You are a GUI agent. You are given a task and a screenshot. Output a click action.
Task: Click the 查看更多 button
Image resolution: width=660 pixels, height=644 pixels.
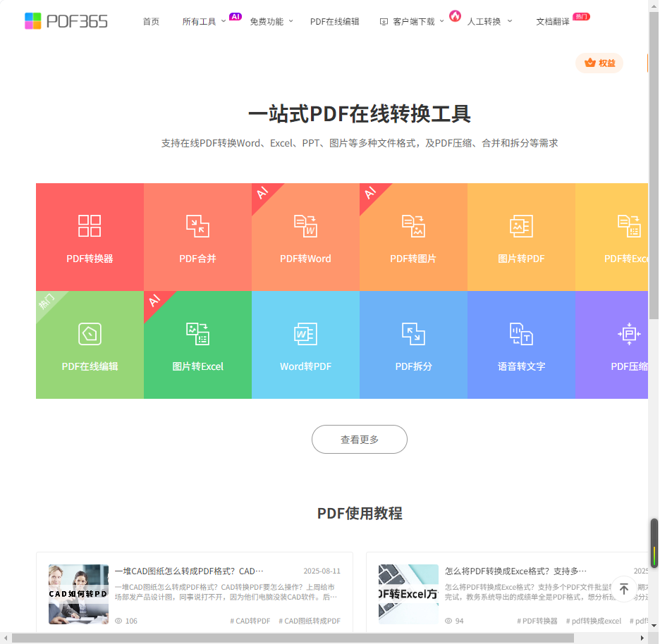point(360,439)
